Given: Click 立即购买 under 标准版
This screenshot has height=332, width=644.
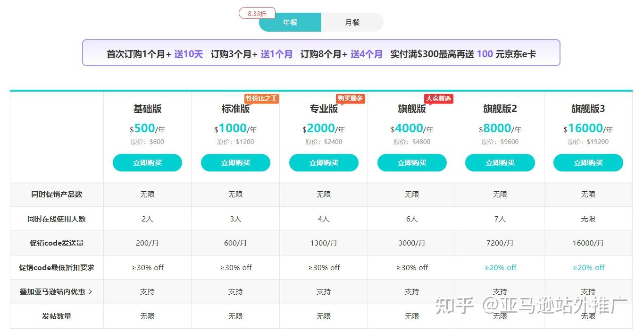Looking at the screenshot, I should click(235, 162).
